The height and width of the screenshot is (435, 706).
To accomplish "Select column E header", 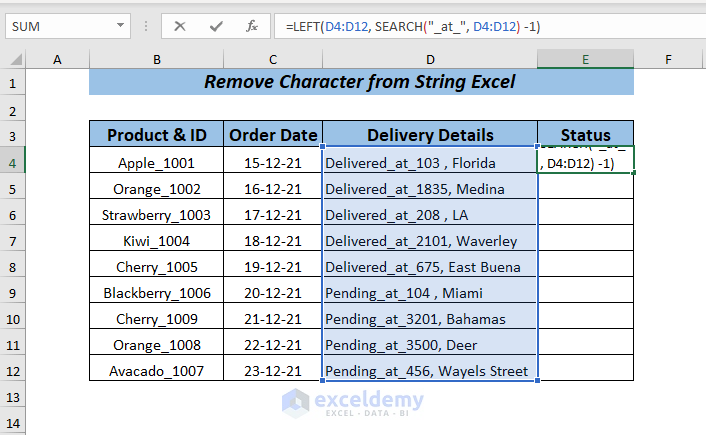I will pos(585,60).
